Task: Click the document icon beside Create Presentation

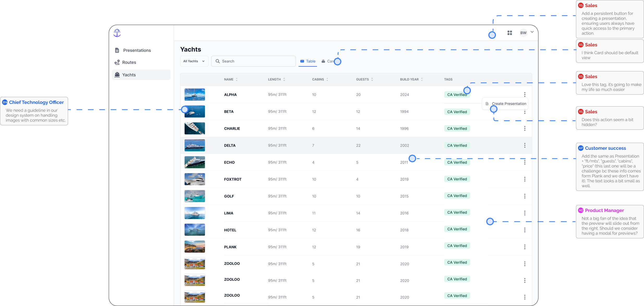Action: pos(487,103)
